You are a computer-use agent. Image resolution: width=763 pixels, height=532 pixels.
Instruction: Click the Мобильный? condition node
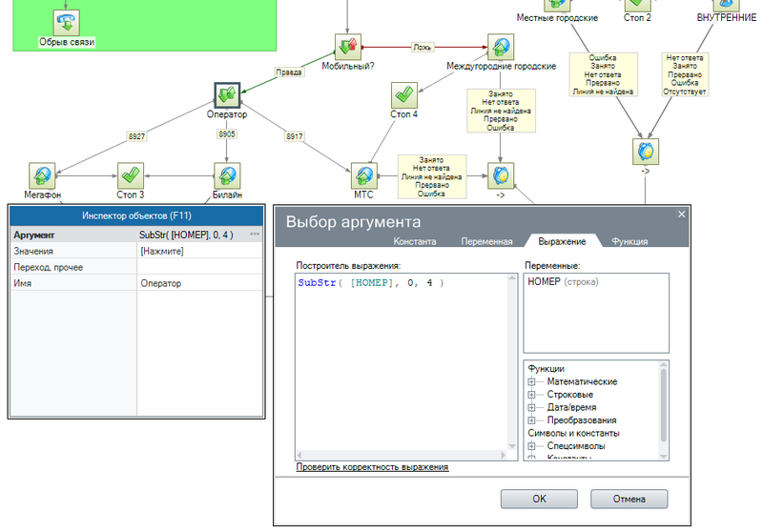click(348, 47)
